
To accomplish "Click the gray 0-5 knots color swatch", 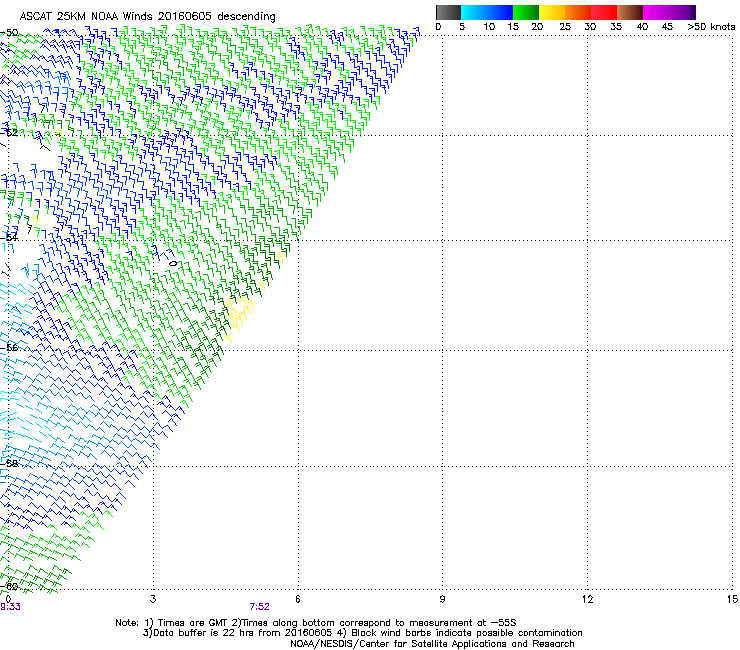I will (448, 12).
